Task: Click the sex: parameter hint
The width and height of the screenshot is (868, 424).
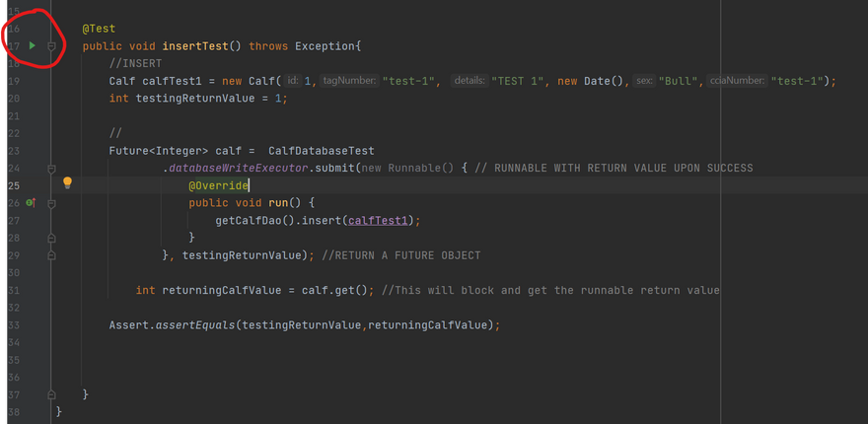Action: 644,81
